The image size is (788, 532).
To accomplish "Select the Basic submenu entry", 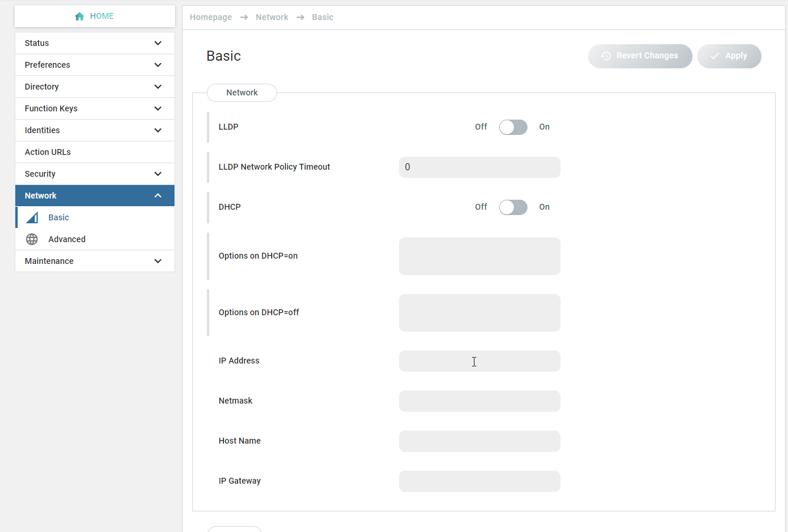I will (x=95, y=217).
